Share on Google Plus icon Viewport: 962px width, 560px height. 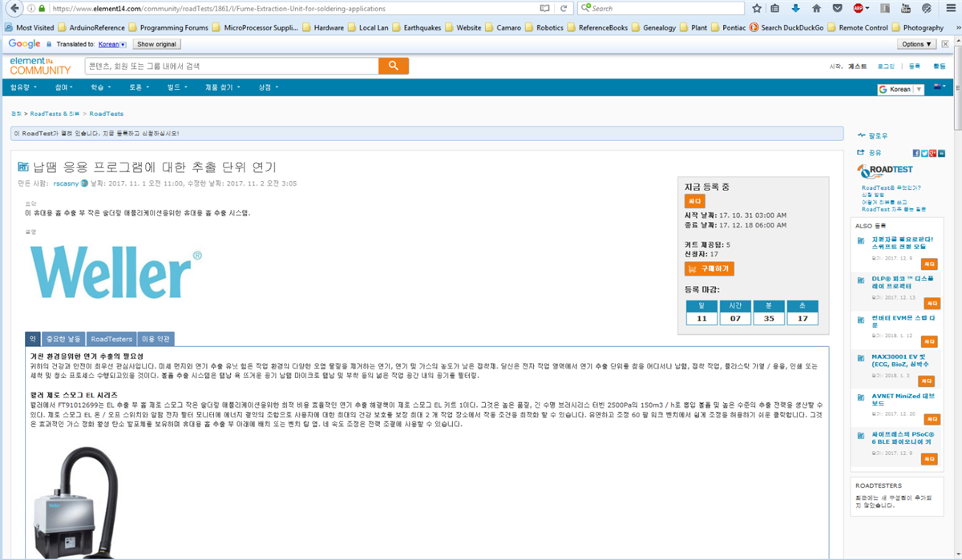pos(932,153)
